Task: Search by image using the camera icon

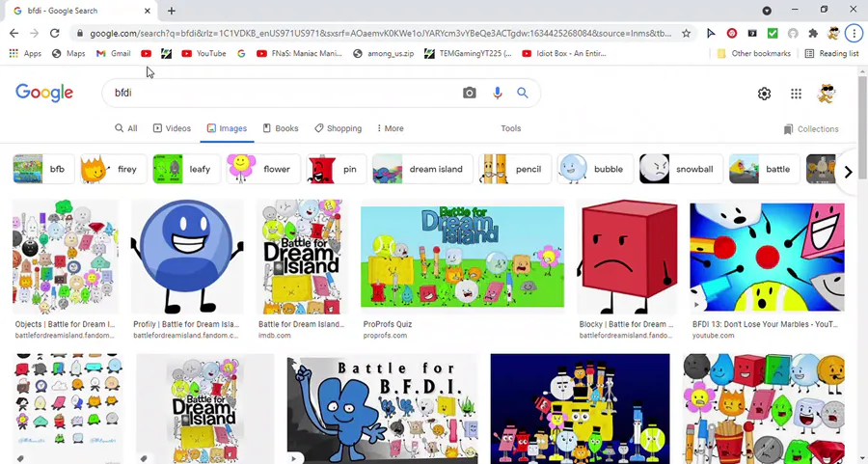Action: [470, 93]
